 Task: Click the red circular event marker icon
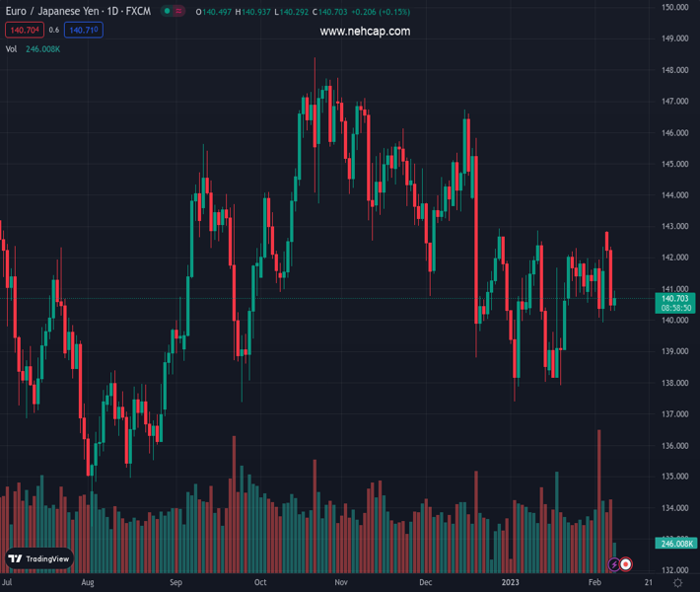626,564
